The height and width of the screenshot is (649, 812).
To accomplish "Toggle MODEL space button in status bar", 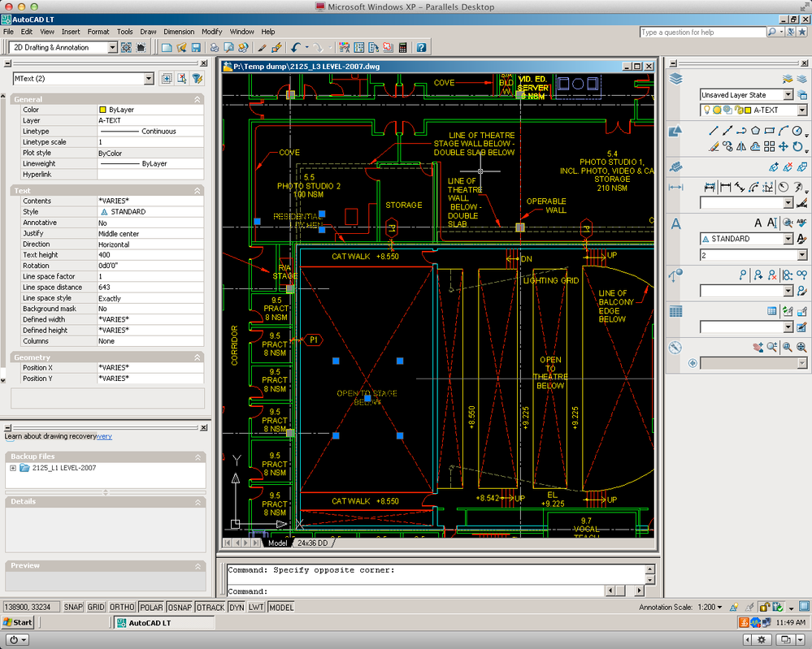I will click(x=281, y=607).
